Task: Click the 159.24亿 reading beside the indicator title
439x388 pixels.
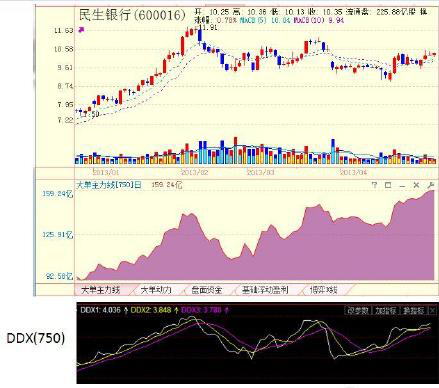Action: pyautogui.click(x=167, y=185)
